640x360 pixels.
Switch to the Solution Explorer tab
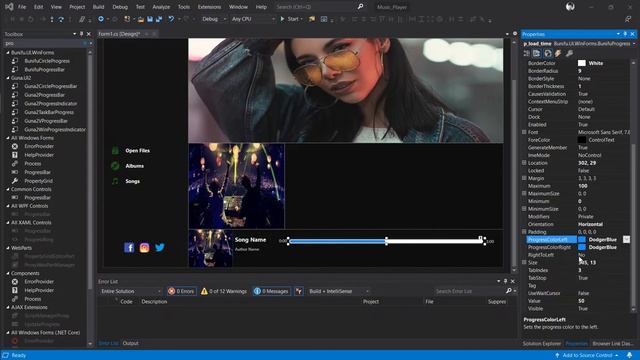pos(542,344)
